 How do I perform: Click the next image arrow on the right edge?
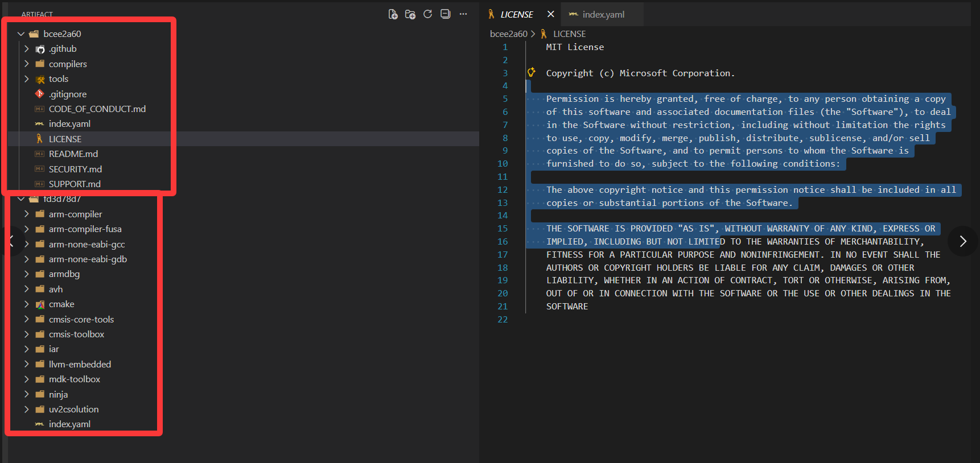(x=962, y=241)
